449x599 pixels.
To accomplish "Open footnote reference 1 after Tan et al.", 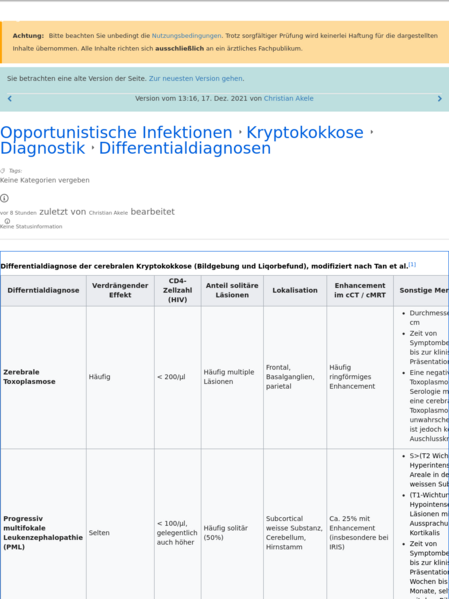I will (412, 264).
